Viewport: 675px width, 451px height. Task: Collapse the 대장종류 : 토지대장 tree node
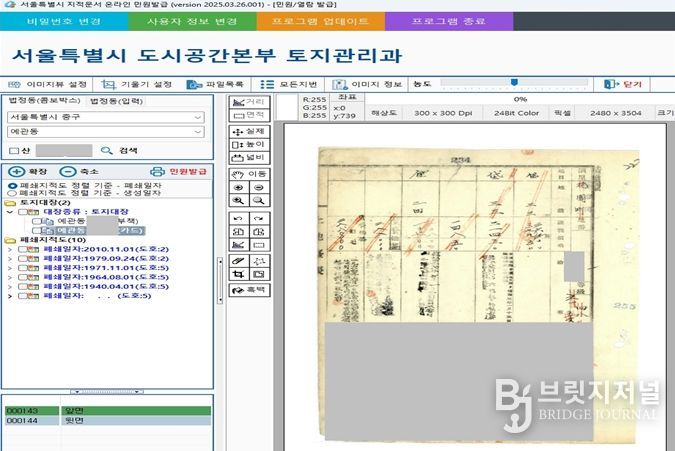pos(10,212)
